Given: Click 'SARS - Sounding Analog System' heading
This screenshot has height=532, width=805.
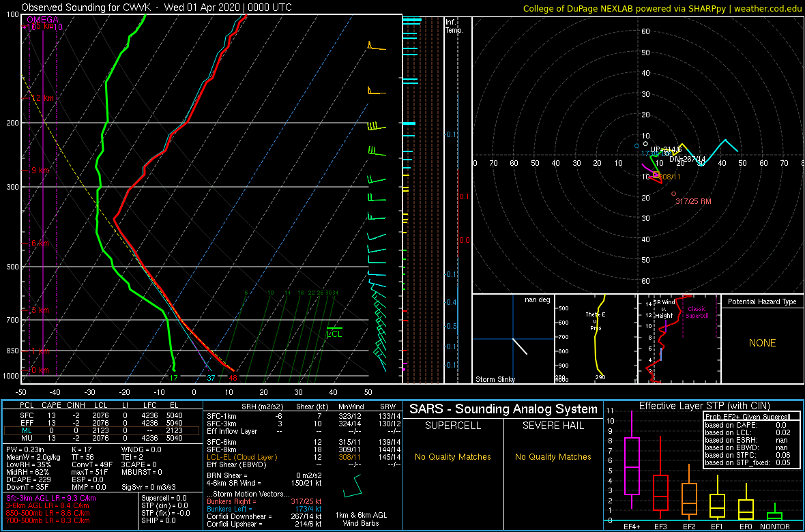Looking at the screenshot, I should pos(503,409).
